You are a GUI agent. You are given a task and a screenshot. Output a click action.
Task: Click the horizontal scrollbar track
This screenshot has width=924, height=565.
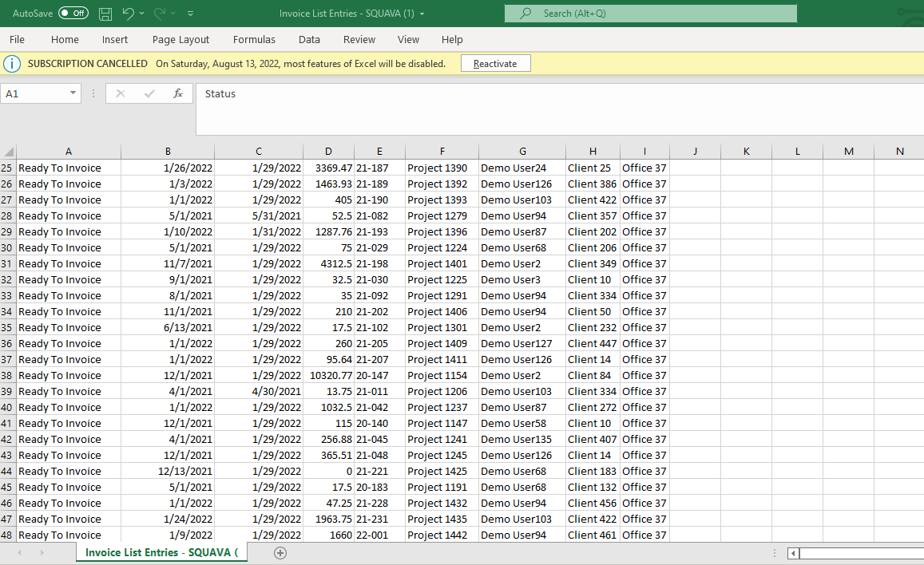[862, 553]
